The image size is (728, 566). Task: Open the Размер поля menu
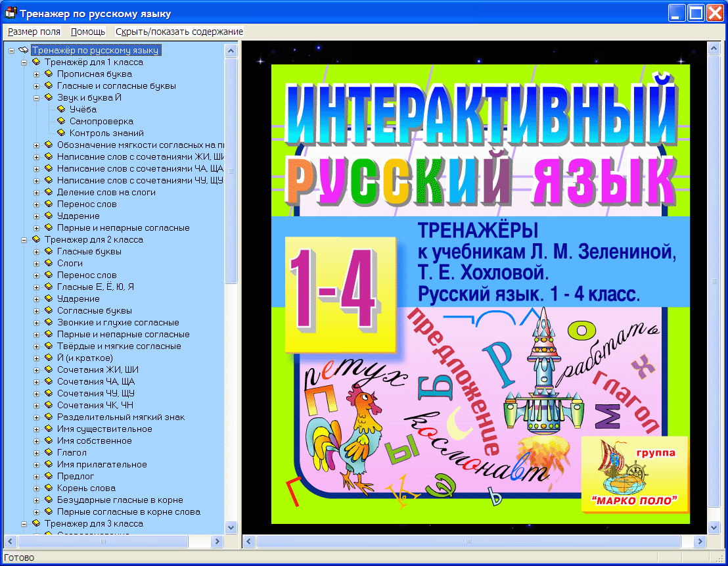[x=34, y=32]
